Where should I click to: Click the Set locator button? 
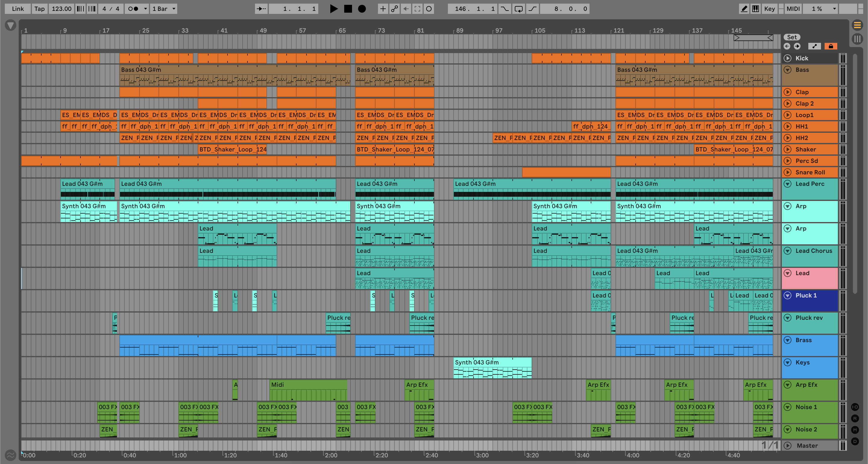[x=792, y=37]
